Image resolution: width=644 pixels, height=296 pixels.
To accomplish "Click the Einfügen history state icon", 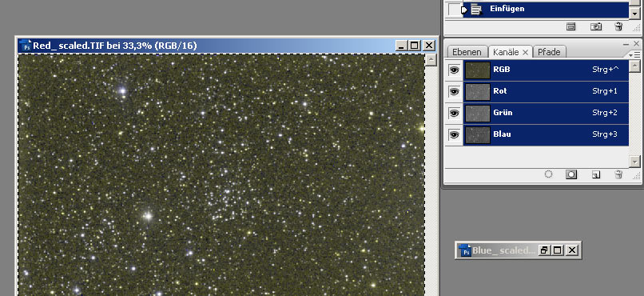I will click(x=476, y=9).
